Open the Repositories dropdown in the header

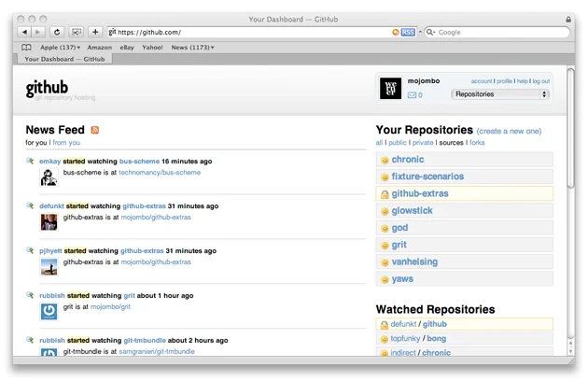[500, 94]
